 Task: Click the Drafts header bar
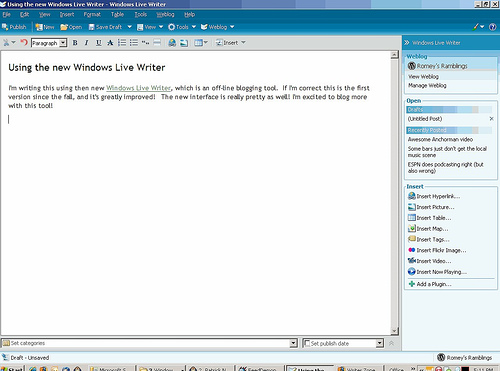[449, 110]
